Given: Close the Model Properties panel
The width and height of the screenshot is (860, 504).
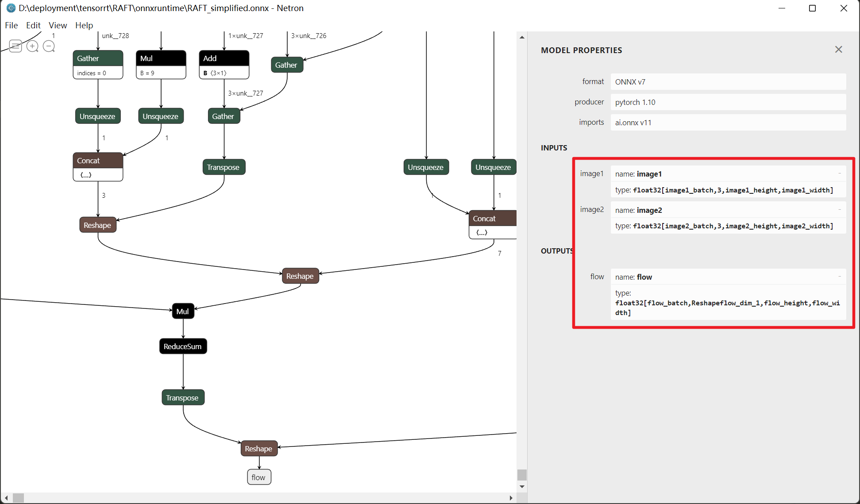Looking at the screenshot, I should click(x=838, y=50).
